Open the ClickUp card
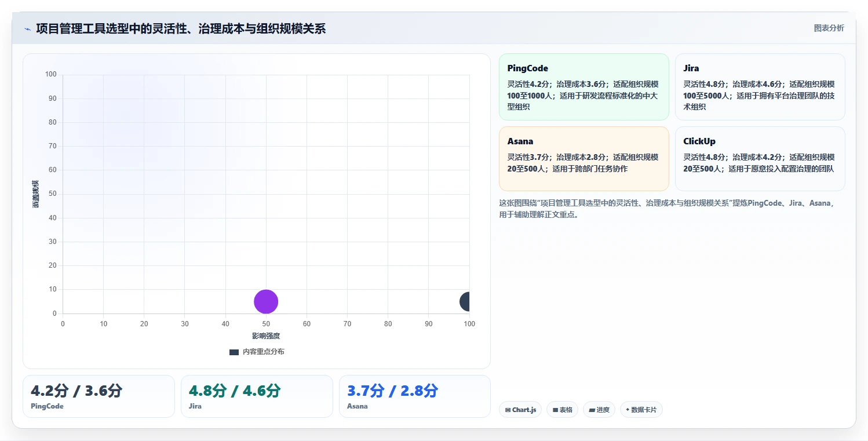The width and height of the screenshot is (868, 441). [x=760, y=159]
